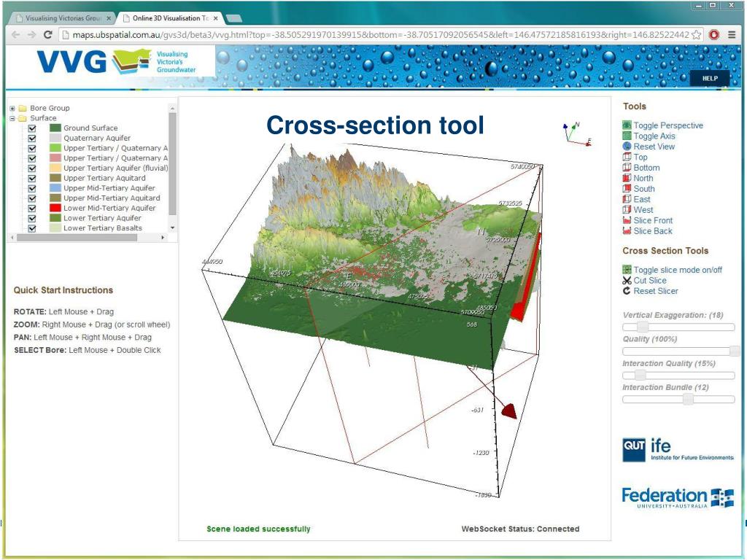This screenshot has height=560, width=747.
Task: Click the browser Back arrow
Action: point(16,35)
